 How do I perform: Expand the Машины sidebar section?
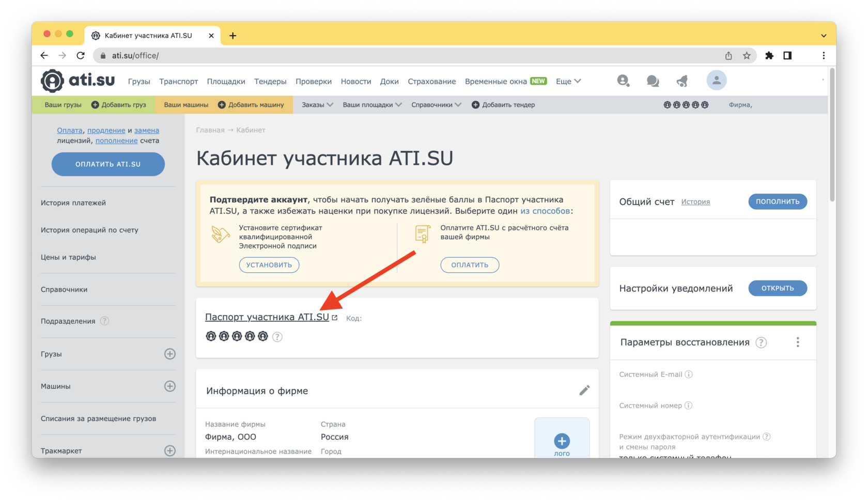(169, 386)
